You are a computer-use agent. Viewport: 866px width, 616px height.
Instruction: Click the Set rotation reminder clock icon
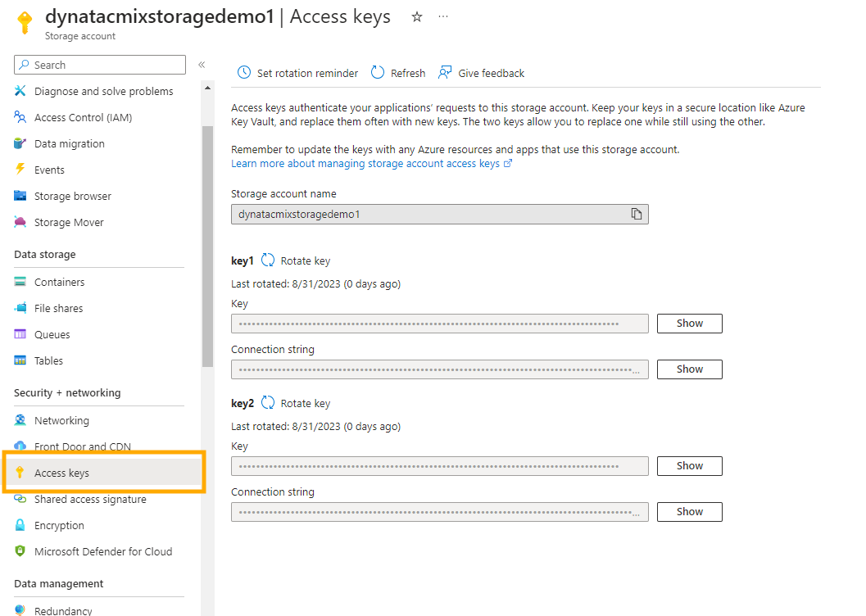point(244,72)
